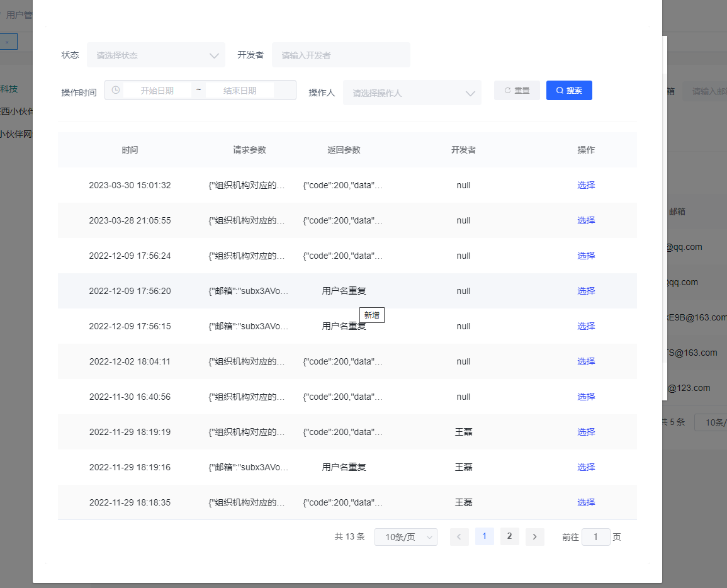Click 选择 for row 2023-03-30 15:01:32
The height and width of the screenshot is (588, 727).
[x=586, y=185]
